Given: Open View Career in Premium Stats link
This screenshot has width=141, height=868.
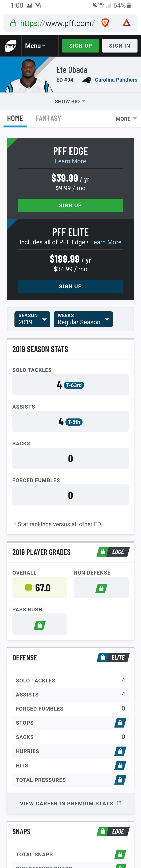Looking at the screenshot, I should [x=70, y=804].
